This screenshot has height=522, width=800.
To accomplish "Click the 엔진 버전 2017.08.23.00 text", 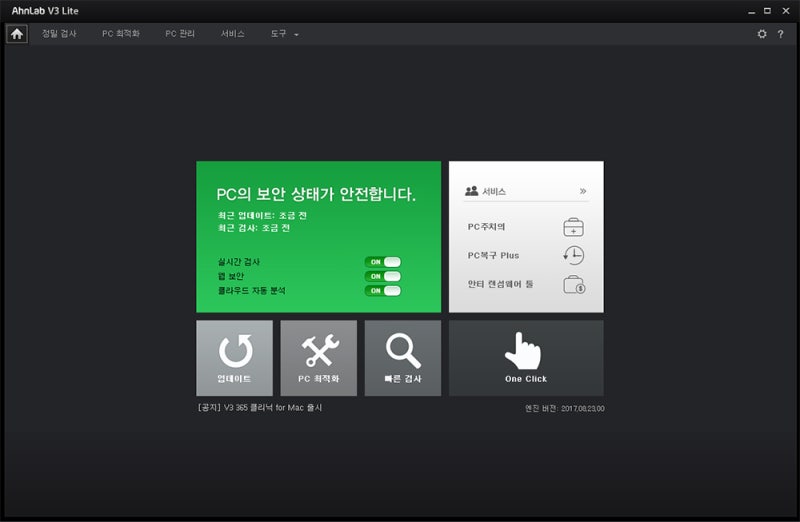I will coord(565,408).
